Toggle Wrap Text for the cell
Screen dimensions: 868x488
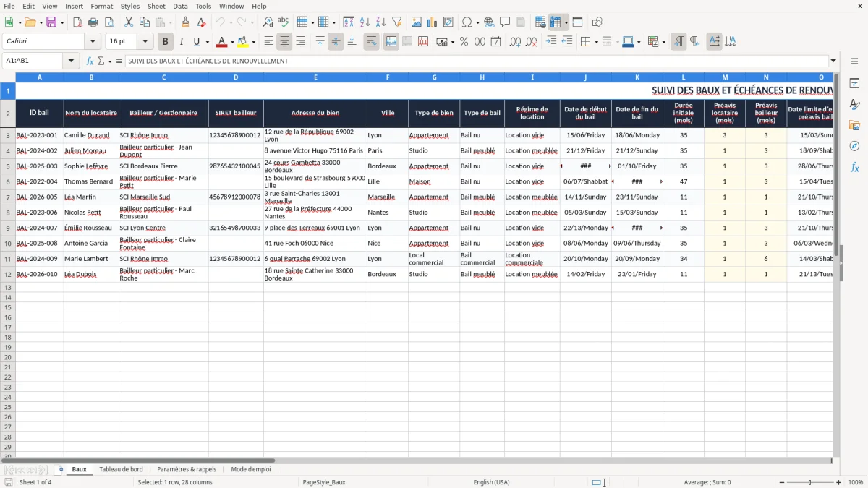pos(372,42)
